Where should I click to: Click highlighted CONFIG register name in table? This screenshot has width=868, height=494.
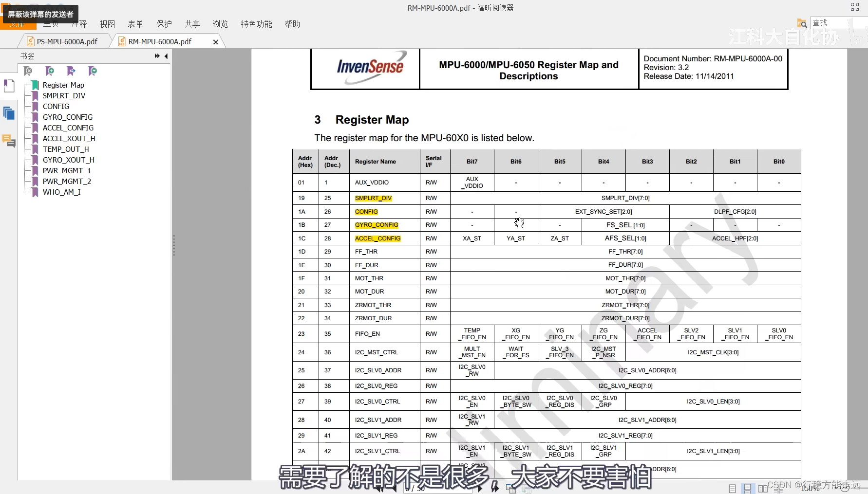click(366, 212)
